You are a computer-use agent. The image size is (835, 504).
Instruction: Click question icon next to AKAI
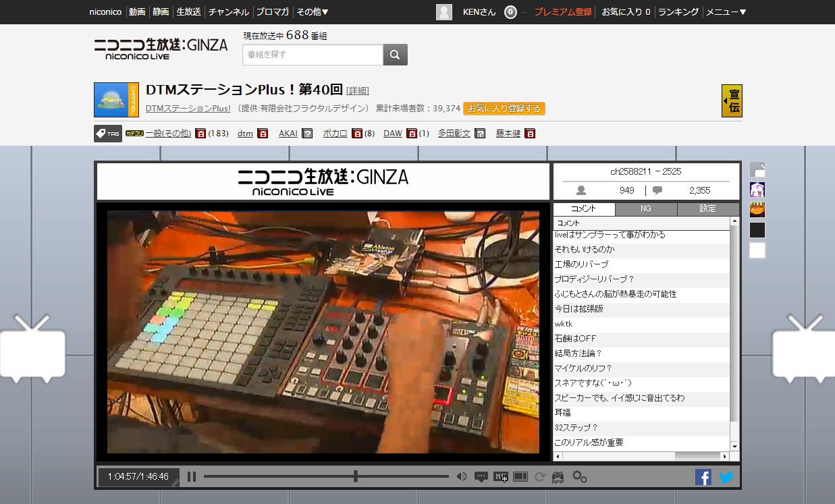click(x=307, y=134)
